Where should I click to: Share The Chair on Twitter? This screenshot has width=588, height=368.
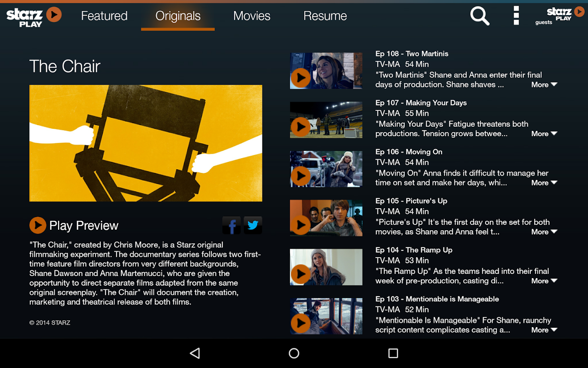[x=253, y=225]
